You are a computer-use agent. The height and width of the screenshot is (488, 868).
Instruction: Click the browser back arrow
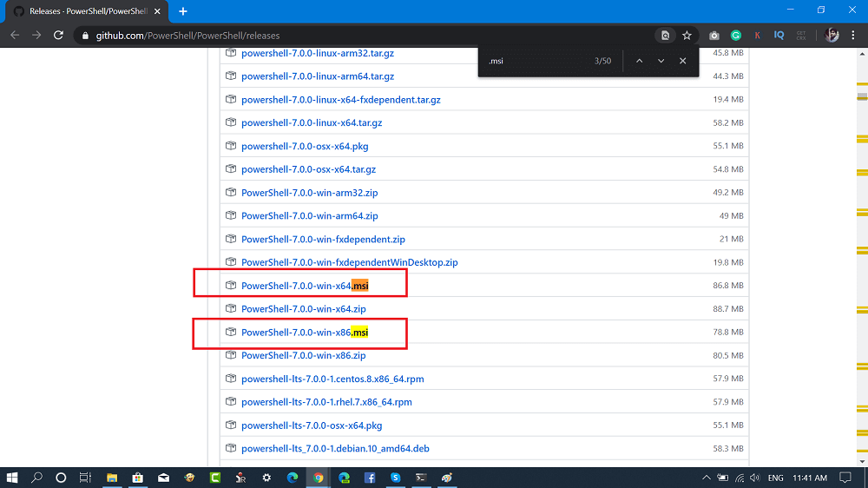[x=15, y=36]
